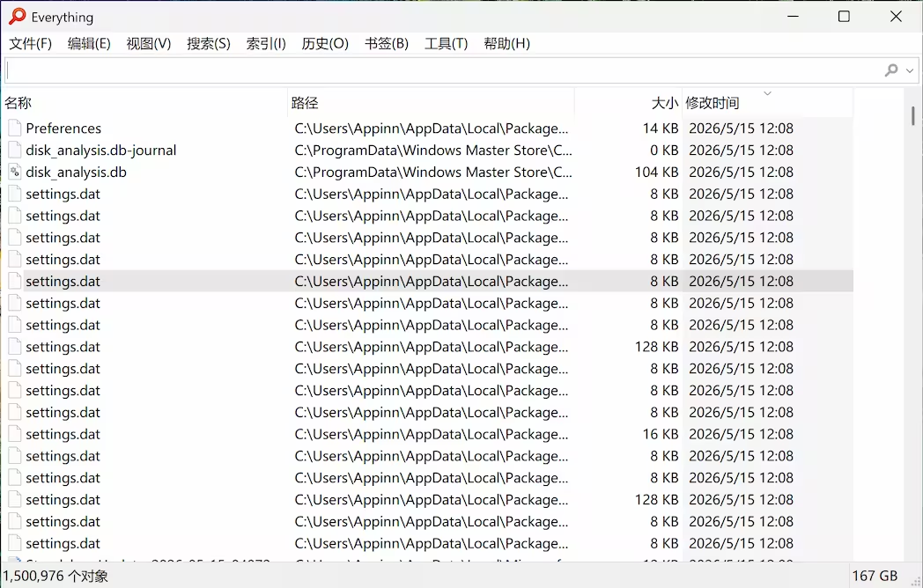Select the disk_analysis.db file name
This screenshot has height=588, width=923.
point(76,172)
